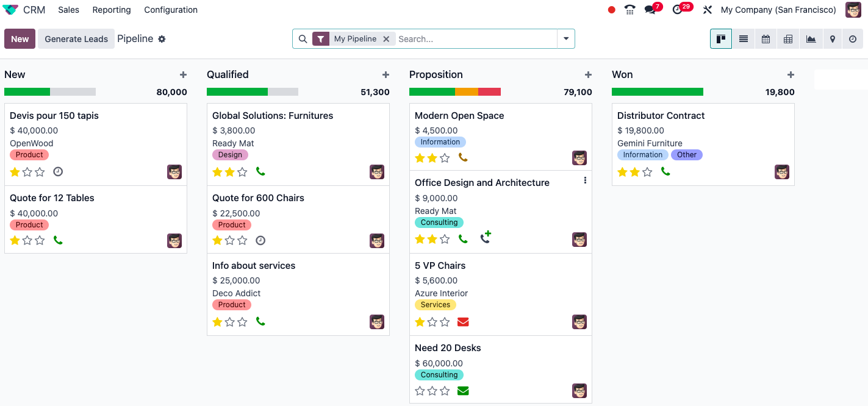This screenshot has height=406, width=868.
Task: Set third star on Info about services
Action: (243, 321)
